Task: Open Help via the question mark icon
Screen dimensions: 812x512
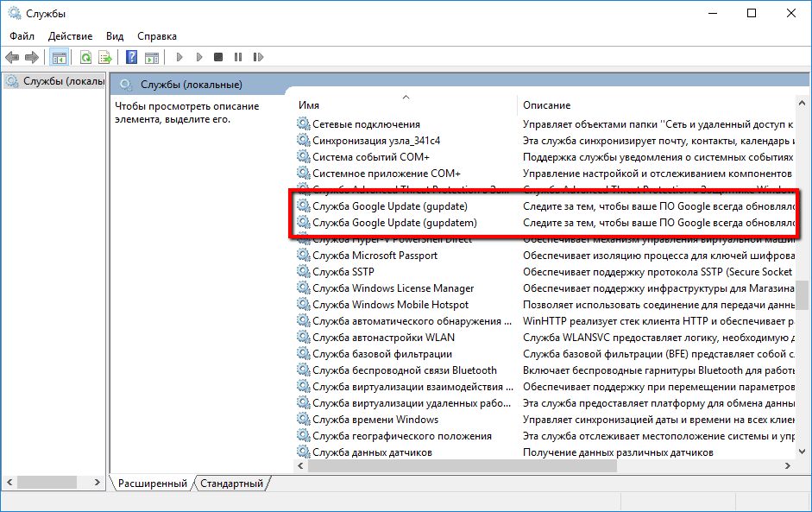Action: pyautogui.click(x=131, y=57)
